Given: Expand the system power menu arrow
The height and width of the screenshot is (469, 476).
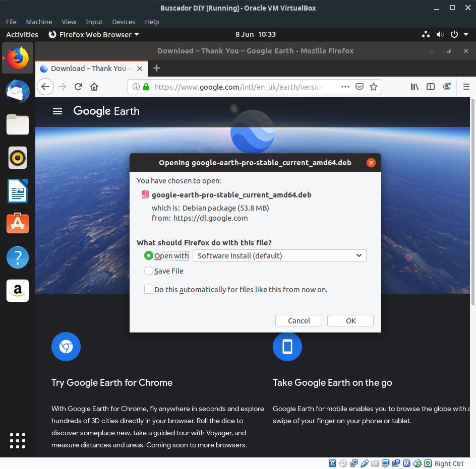Looking at the screenshot, I should (466, 35).
